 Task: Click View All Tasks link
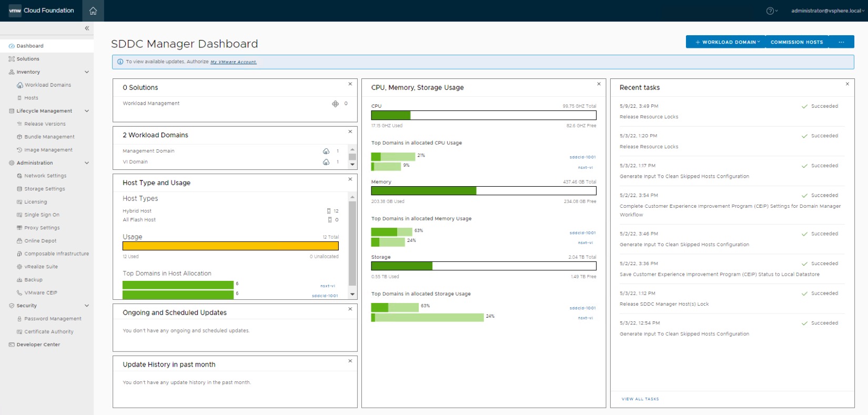coord(640,399)
